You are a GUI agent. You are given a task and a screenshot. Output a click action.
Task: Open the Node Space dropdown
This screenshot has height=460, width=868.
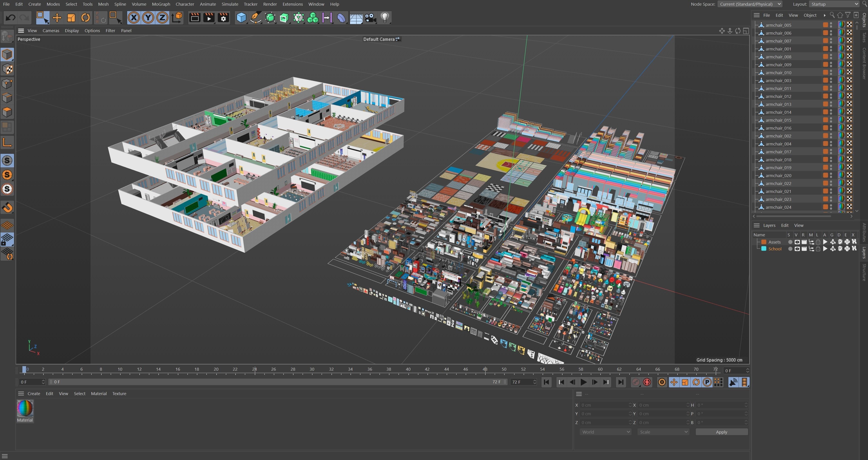click(750, 4)
